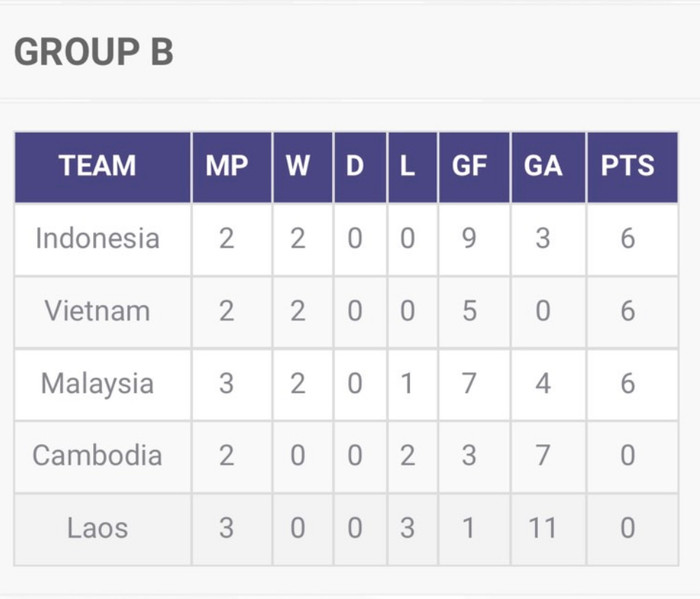Click Malaysia's matches played value 3
This screenshot has width=700, height=599.
(x=227, y=383)
